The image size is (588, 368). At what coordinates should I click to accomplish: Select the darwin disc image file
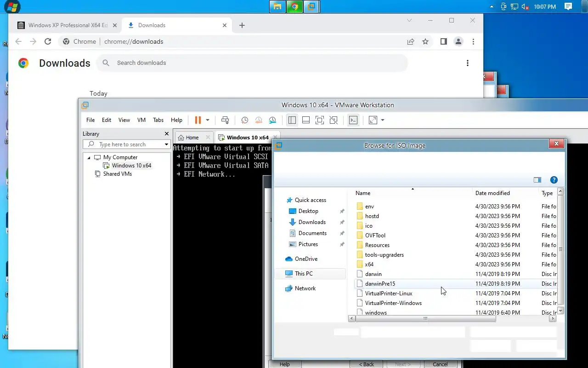[x=373, y=274]
